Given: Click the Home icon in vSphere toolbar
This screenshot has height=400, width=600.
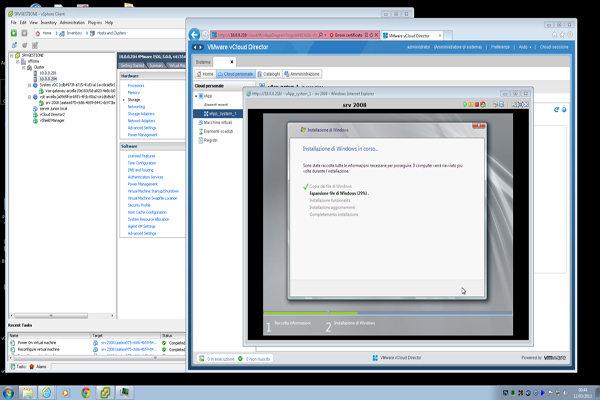Looking at the screenshot, I should point(35,33).
